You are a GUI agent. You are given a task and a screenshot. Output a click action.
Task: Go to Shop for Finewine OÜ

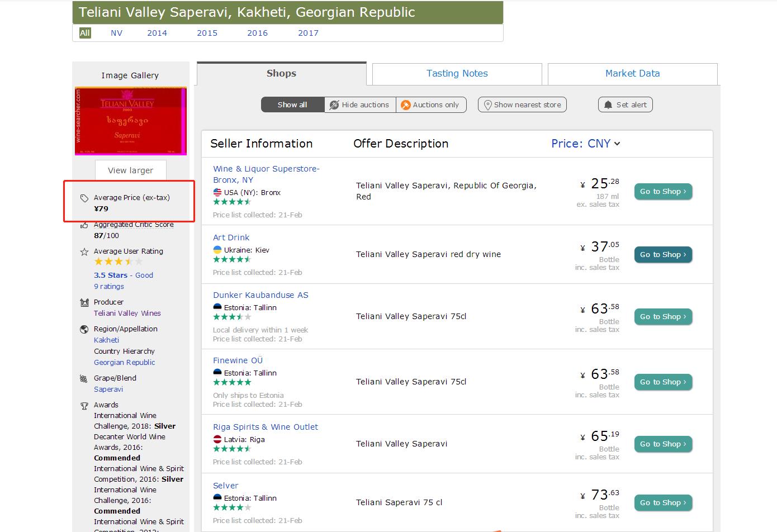663,382
